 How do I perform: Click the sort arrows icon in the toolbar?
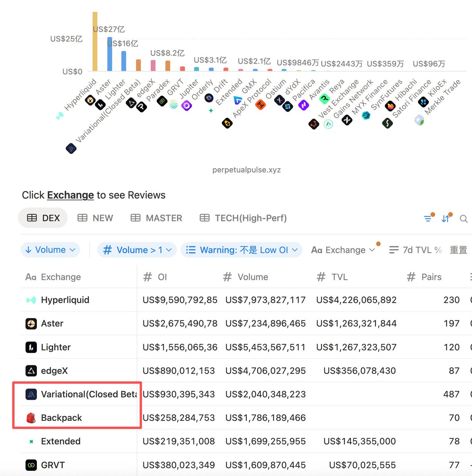(445, 219)
